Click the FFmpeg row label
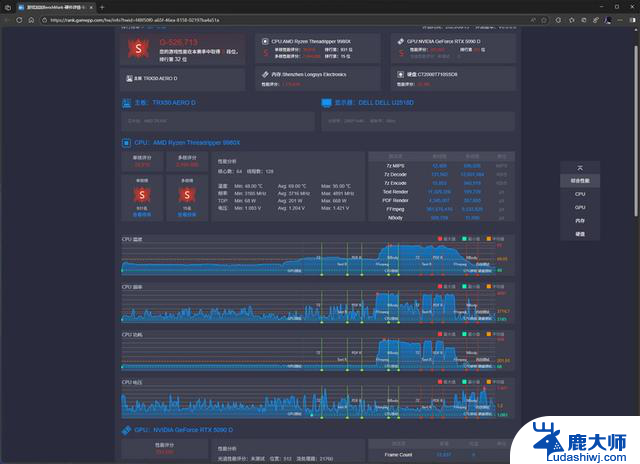The image size is (640, 464). pos(395,209)
